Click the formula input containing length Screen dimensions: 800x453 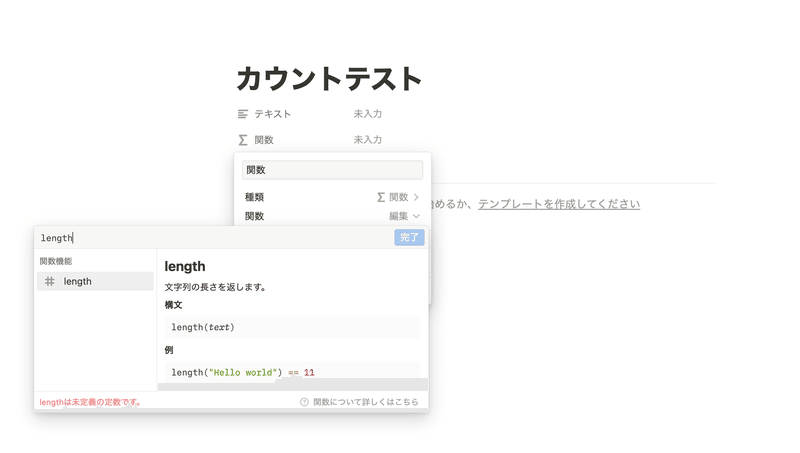tap(214, 238)
